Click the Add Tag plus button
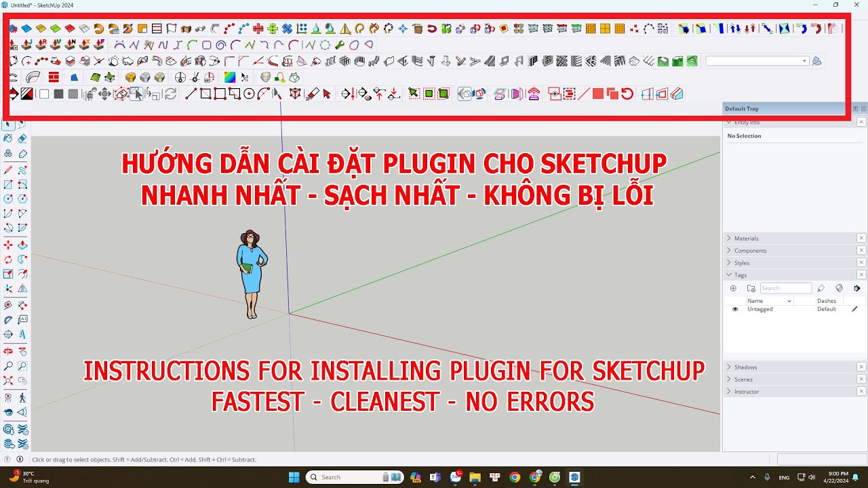868x488 pixels. point(733,288)
